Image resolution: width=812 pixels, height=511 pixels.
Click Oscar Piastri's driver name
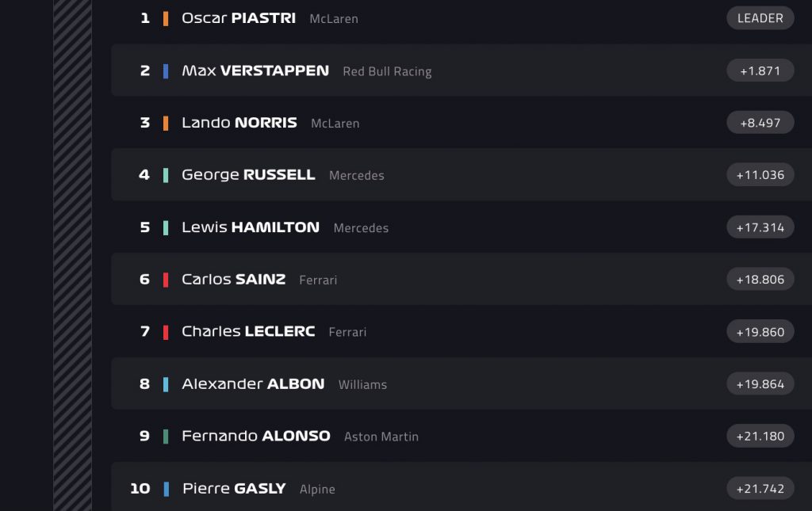coord(238,18)
